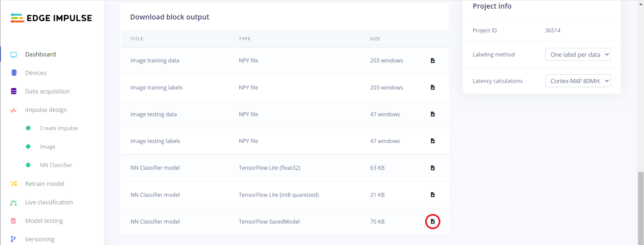644x245 pixels.
Task: Download the Image testing labels file
Action: coord(432,141)
